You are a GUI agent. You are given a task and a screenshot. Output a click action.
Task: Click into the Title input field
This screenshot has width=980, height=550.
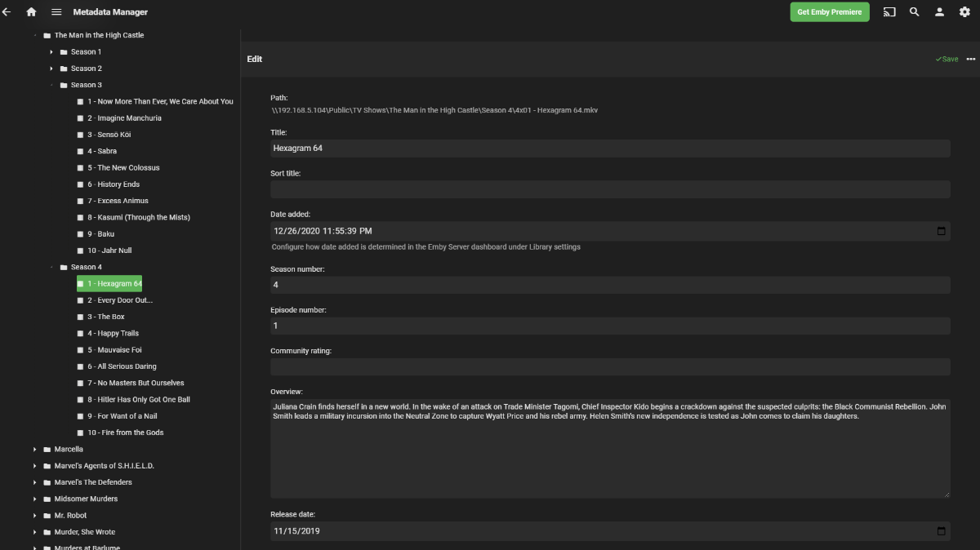609,149
